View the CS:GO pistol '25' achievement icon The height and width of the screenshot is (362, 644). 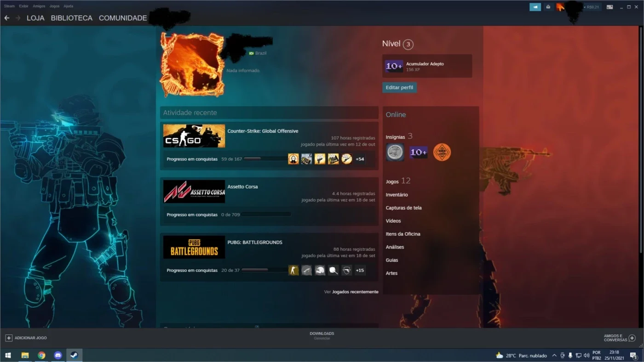(x=320, y=159)
